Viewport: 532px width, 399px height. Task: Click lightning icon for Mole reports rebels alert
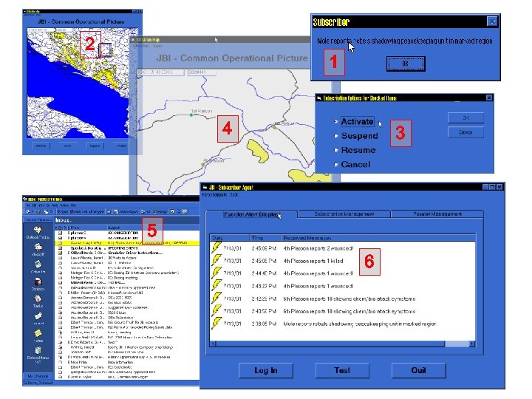[x=216, y=324]
